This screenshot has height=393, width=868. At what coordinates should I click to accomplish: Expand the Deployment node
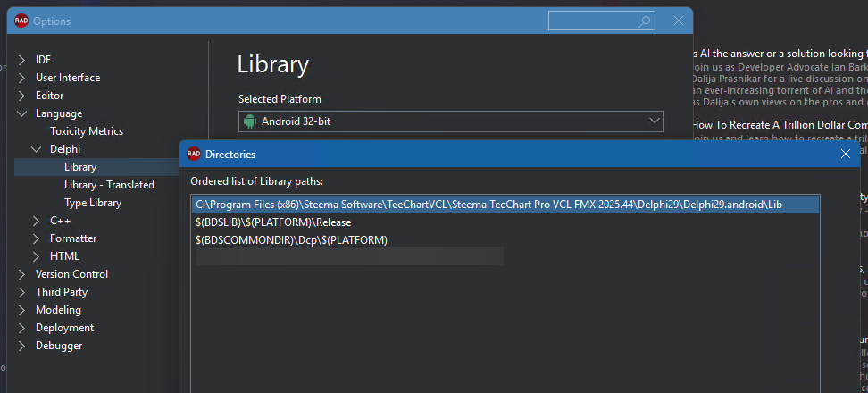click(21, 328)
